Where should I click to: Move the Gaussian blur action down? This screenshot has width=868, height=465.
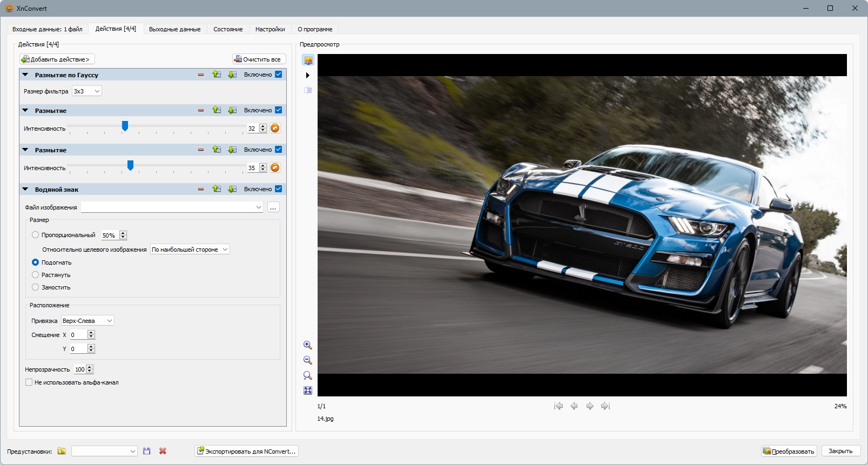click(232, 75)
